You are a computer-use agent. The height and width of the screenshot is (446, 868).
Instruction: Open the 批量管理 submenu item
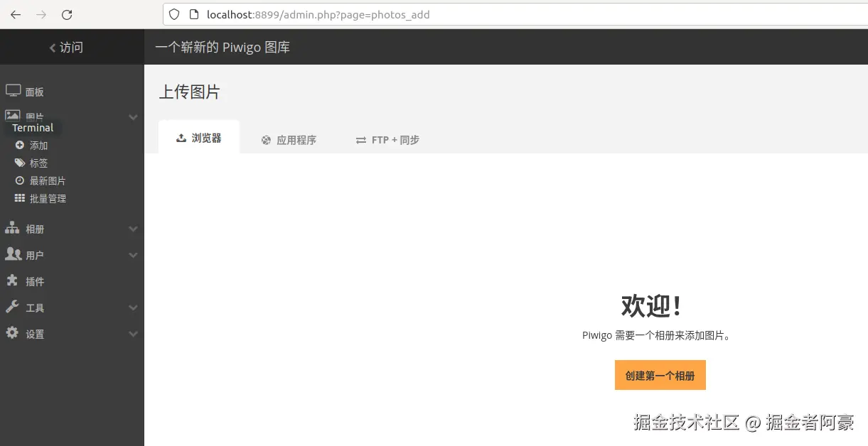[48, 199]
